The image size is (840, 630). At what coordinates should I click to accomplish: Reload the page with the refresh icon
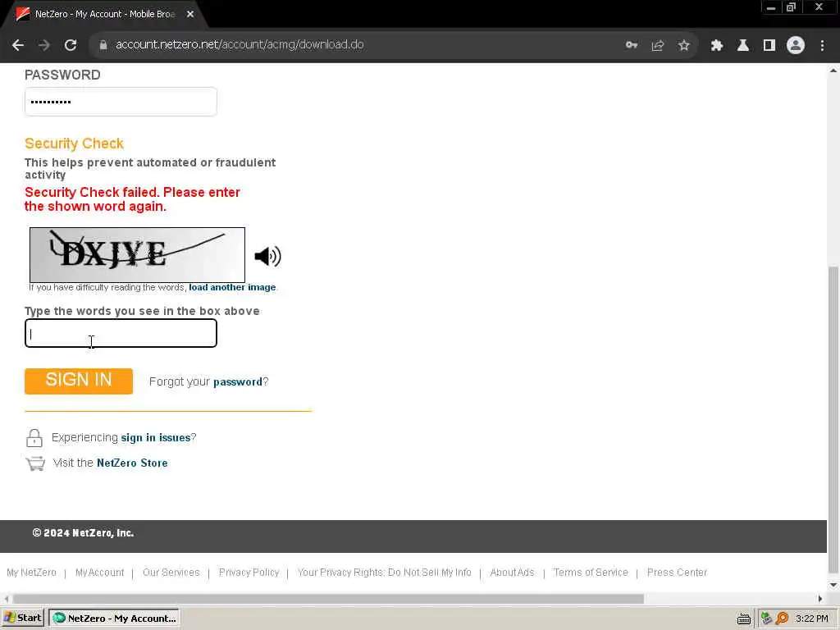[71, 45]
